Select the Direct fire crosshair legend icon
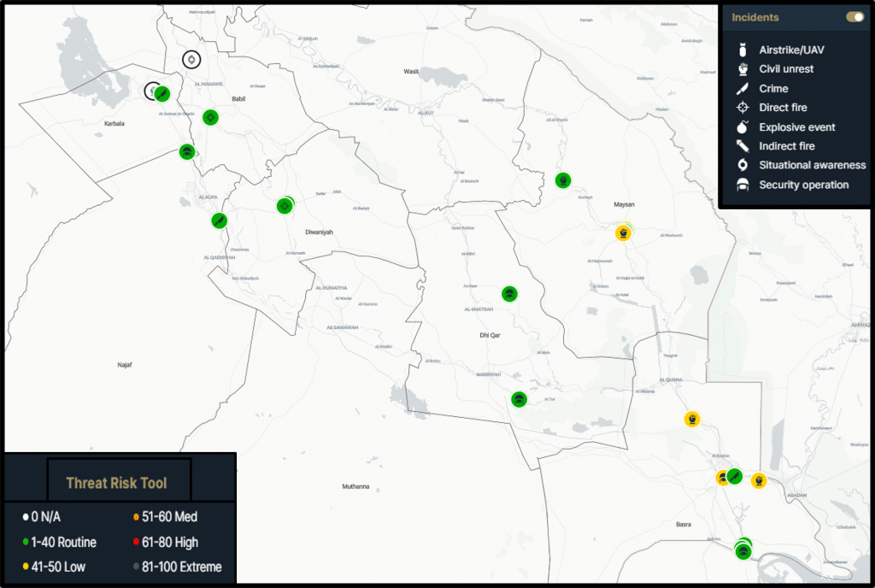 point(743,108)
